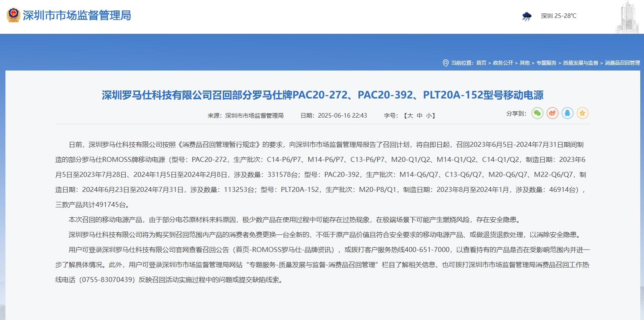
Task: Click the phone number 0755-83070439
Action: (x=108, y=280)
